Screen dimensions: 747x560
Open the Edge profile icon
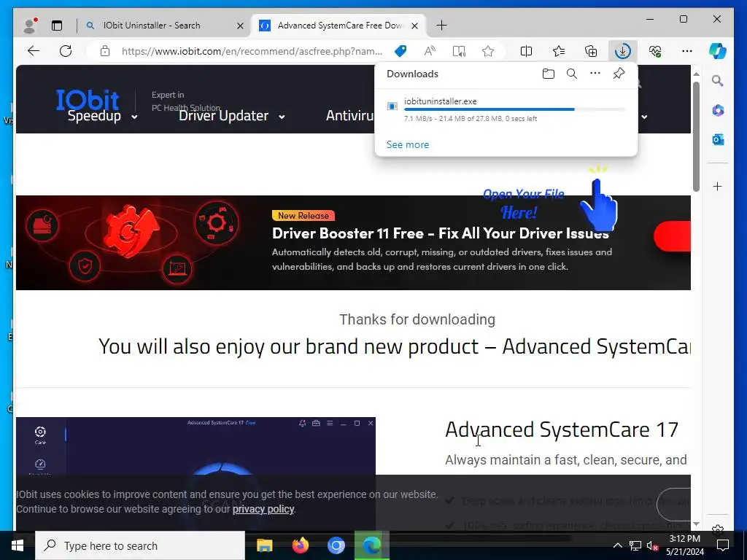pos(31,26)
